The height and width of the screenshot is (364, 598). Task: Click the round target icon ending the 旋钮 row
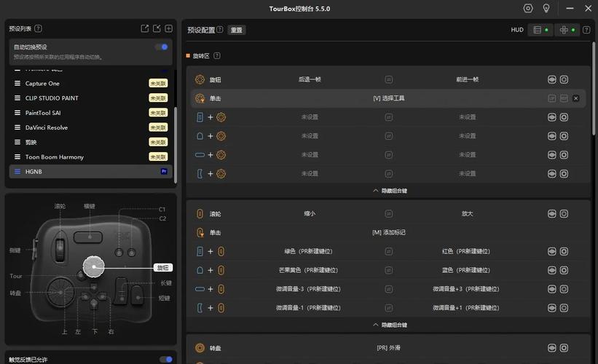coord(564,79)
